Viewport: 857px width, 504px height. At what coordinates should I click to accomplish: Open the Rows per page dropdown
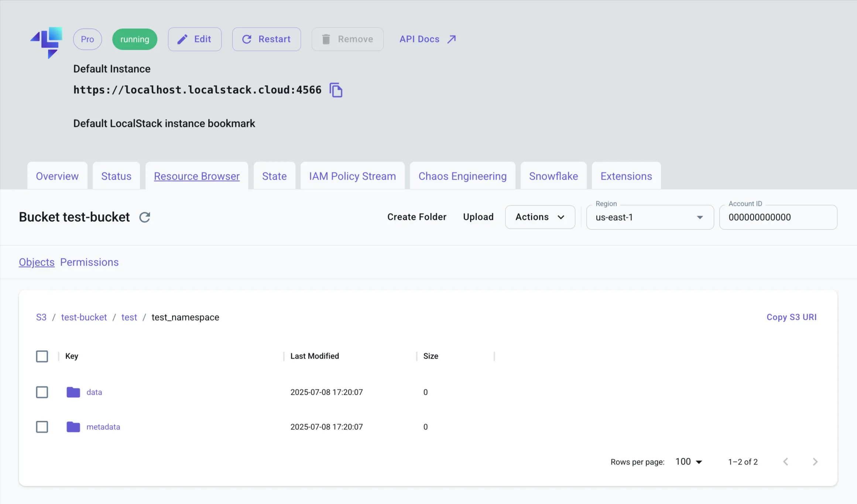pyautogui.click(x=688, y=461)
